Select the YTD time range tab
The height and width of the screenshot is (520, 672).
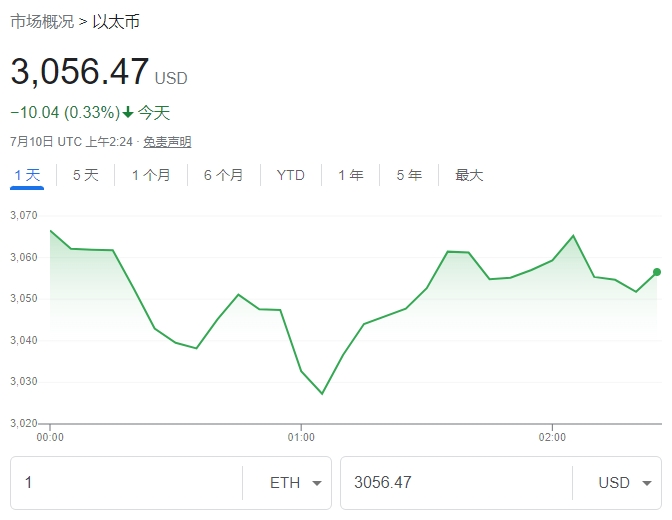(290, 175)
